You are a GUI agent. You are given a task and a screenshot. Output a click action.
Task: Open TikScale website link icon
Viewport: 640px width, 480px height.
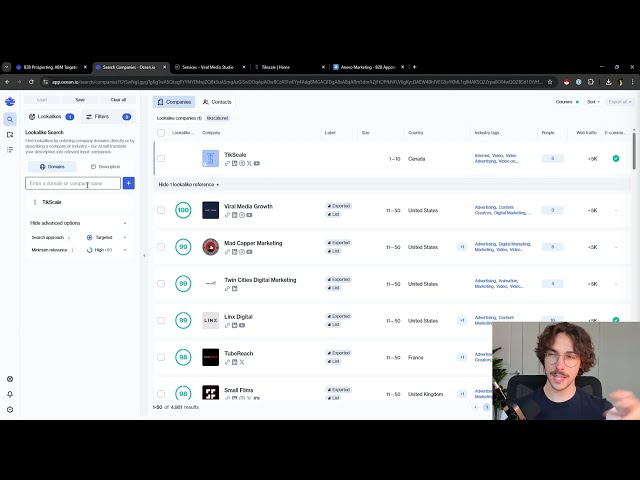click(x=227, y=163)
